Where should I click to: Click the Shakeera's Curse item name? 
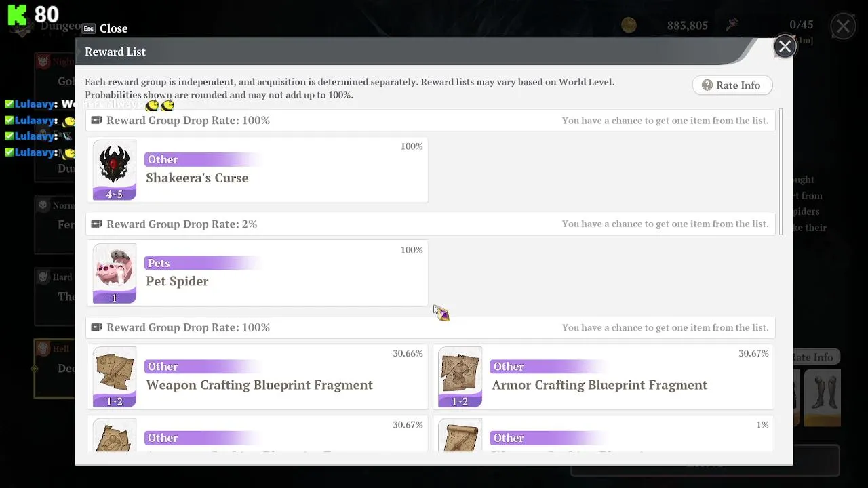click(197, 178)
